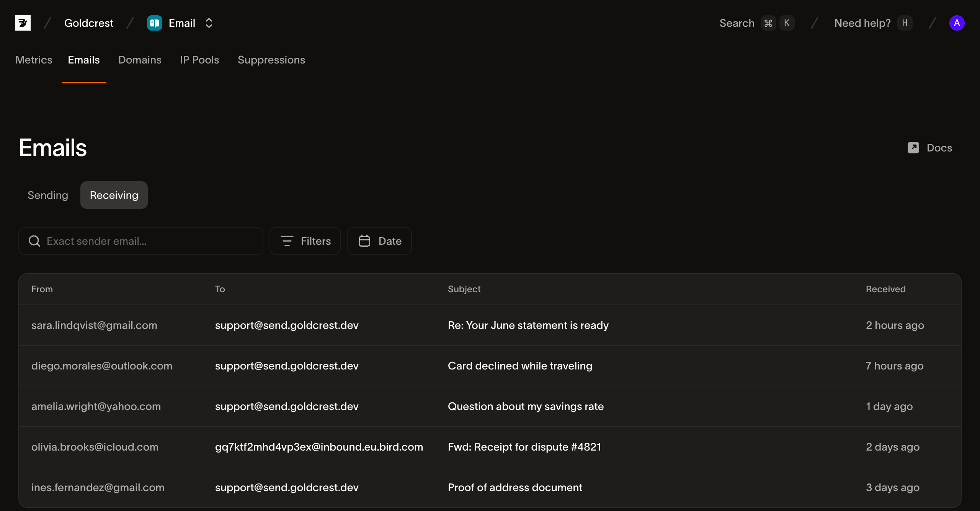Click subject Fwd: Receipt for dispute #4821

525,447
